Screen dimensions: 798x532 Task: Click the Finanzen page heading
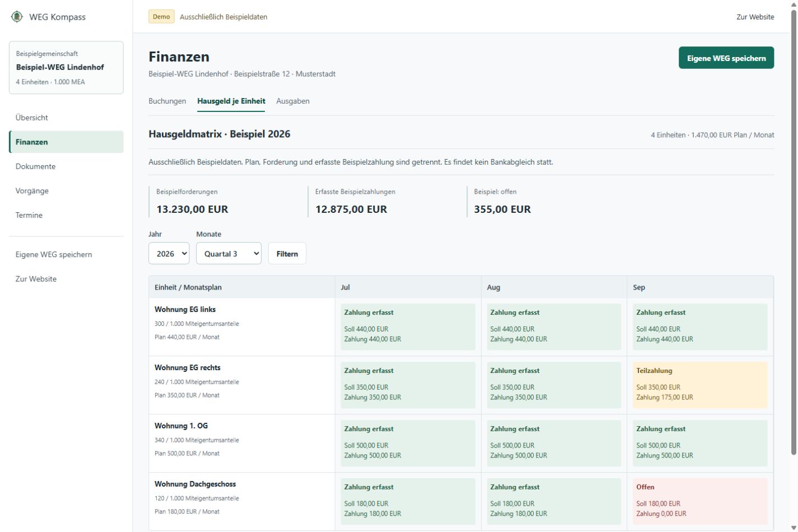pos(179,57)
